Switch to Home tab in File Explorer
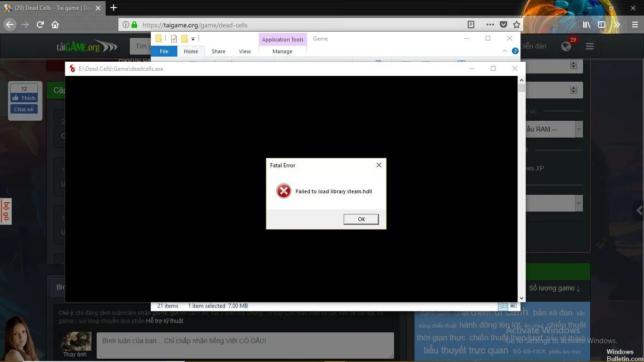The height and width of the screenshot is (362, 644). pyautogui.click(x=191, y=51)
